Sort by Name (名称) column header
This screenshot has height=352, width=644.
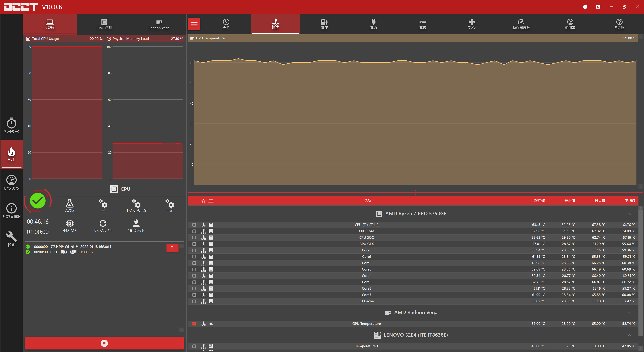pyautogui.click(x=368, y=201)
